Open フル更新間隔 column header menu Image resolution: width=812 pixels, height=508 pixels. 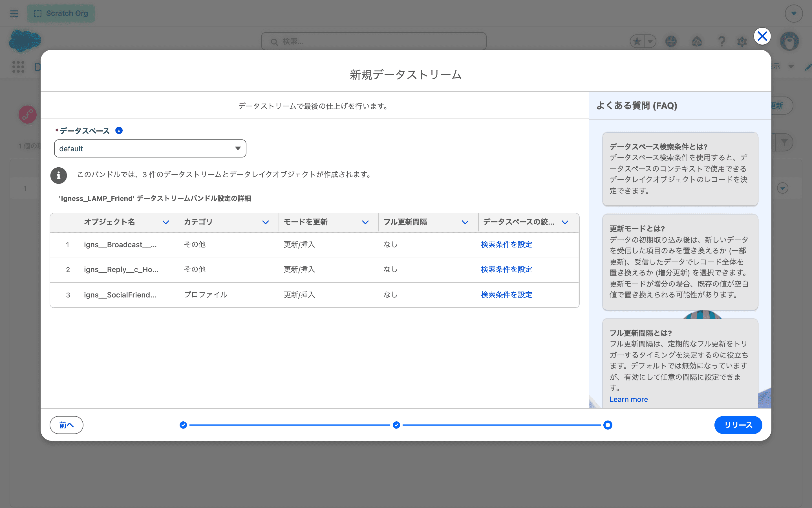click(465, 222)
